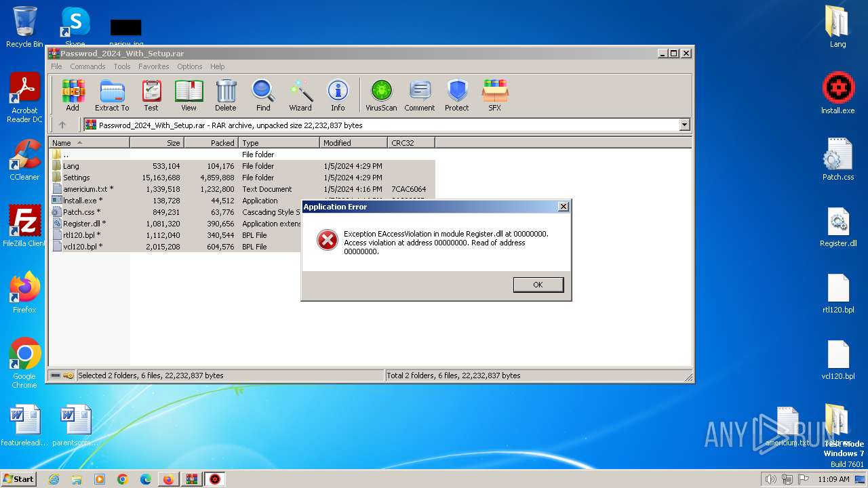Show archive Info
The image size is (868, 488).
tap(338, 95)
